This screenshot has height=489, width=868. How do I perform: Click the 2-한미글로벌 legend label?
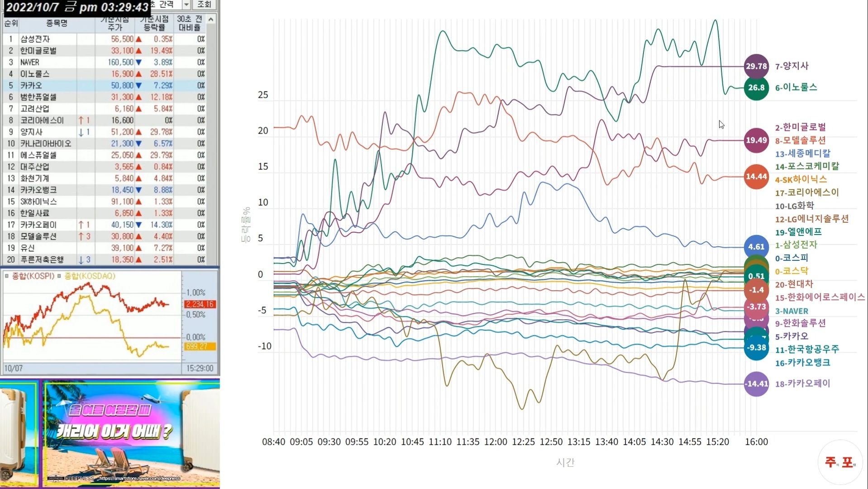click(x=800, y=127)
